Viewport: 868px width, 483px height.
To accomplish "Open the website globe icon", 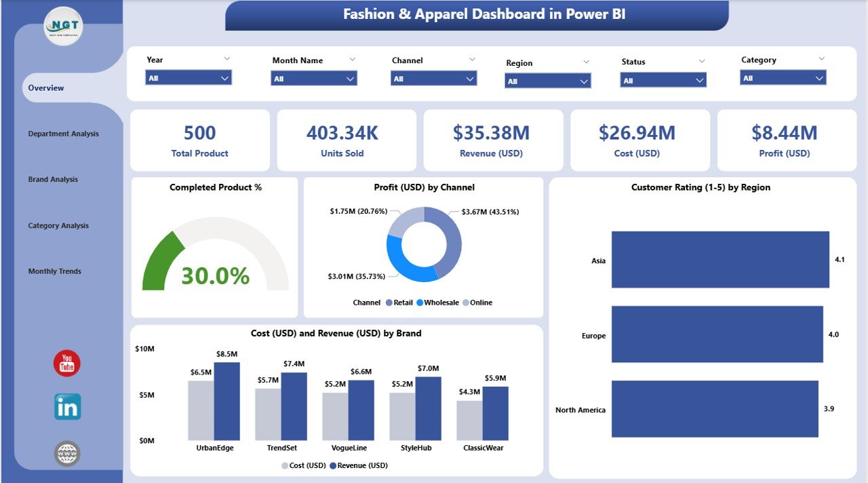I will point(67,454).
